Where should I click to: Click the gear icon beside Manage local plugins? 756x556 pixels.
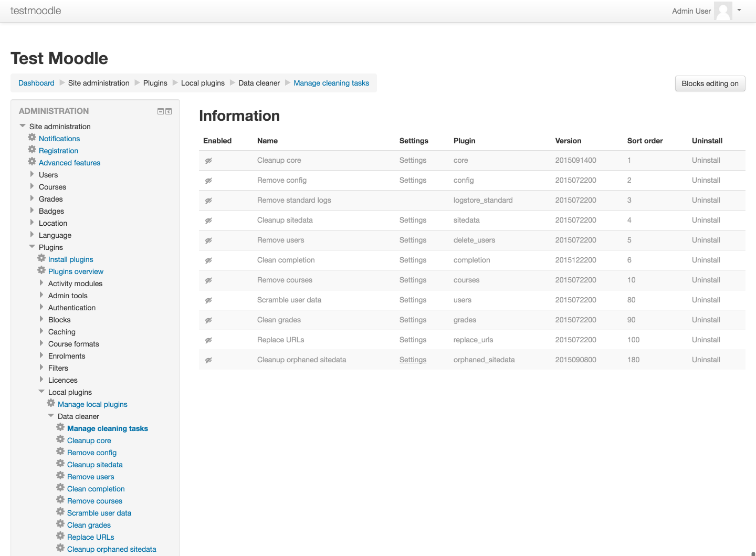[51, 403]
